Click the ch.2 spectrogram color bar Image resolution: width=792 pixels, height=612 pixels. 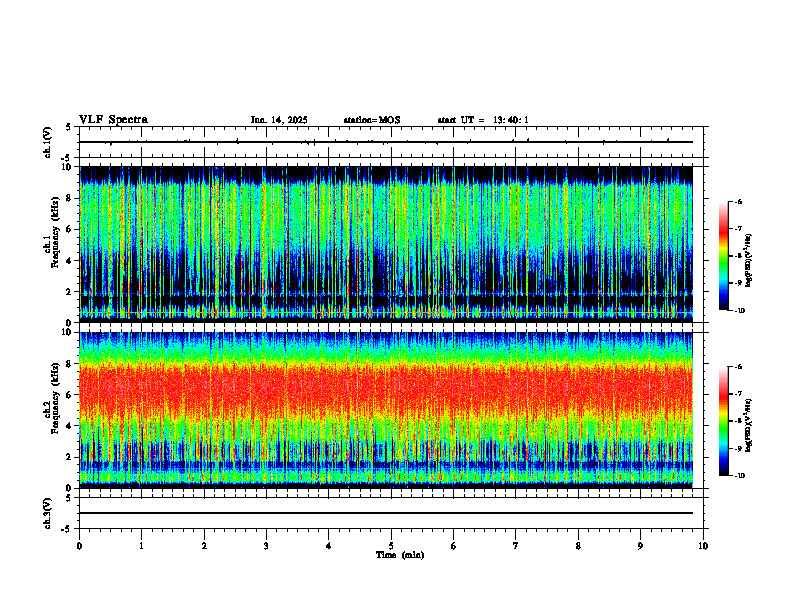click(x=723, y=421)
